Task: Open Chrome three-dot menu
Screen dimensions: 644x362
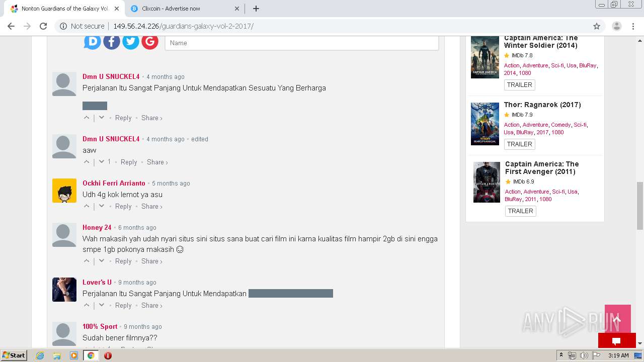Action: tap(633, 26)
